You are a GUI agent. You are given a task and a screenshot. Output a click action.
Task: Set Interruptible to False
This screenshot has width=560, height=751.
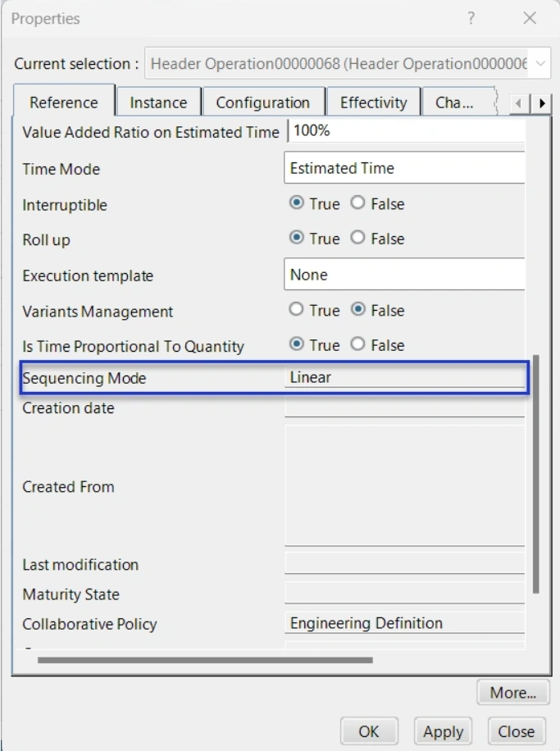tap(357, 204)
